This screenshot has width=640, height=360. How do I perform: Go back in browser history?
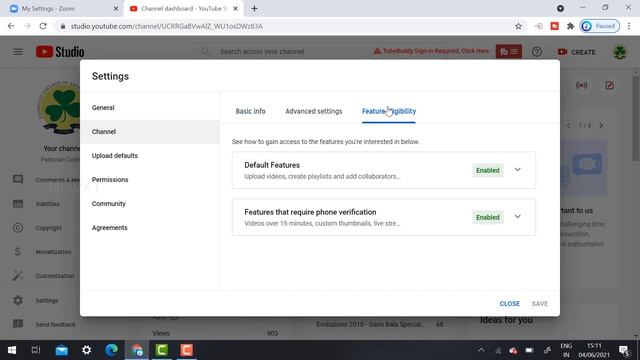pyautogui.click(x=11, y=26)
